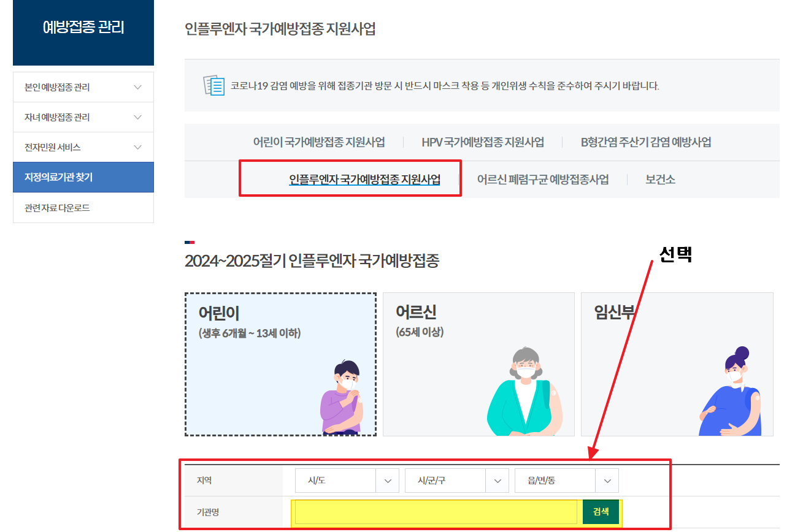Open the 관련 자료 다운로드 menu
This screenshot has width=803, height=532.
83,207
